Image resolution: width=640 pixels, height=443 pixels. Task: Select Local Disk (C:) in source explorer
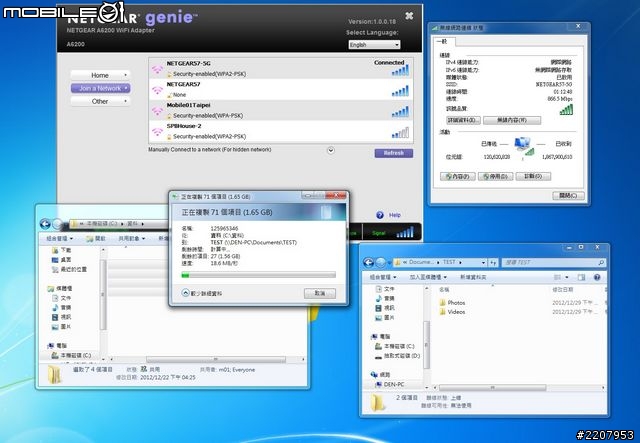(72, 356)
